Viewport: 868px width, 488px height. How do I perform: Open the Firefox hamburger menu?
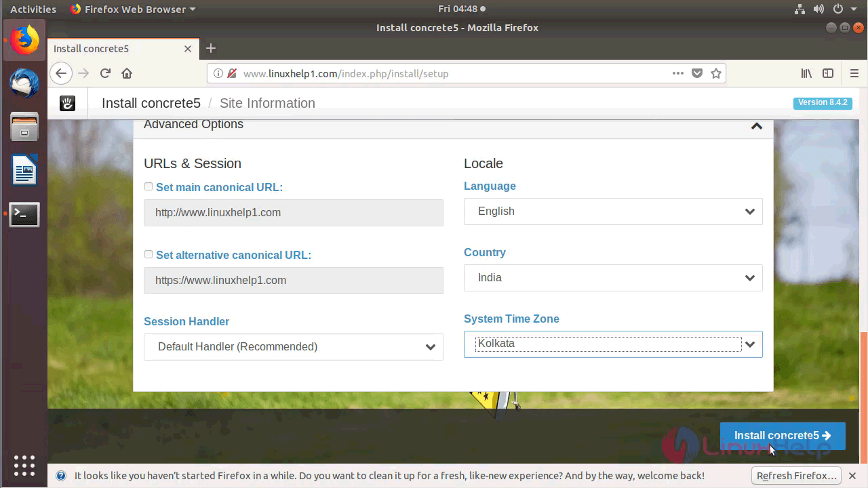(x=854, y=73)
